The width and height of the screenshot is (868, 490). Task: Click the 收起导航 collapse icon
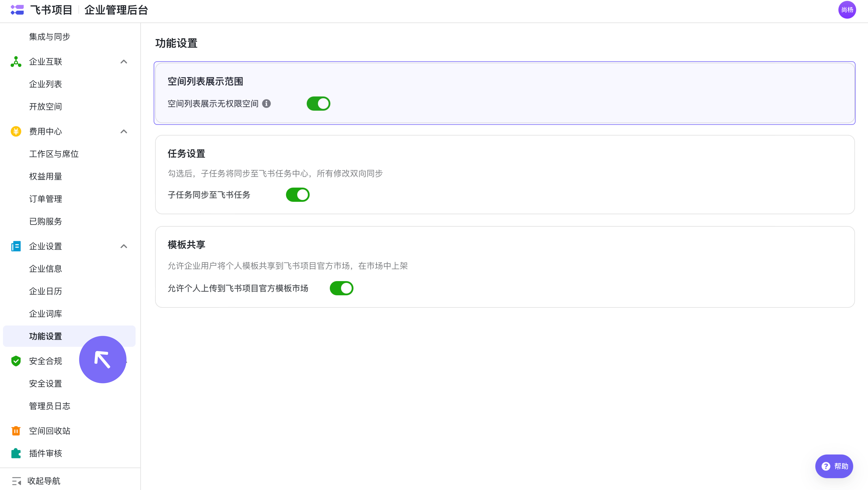coord(17,481)
